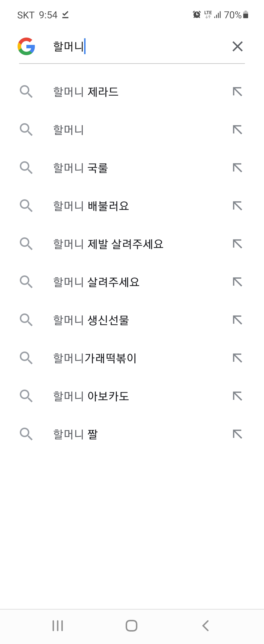The width and height of the screenshot is (264, 644).
Task: Tap the arrow icon for plain 할머니 suggestion
Action: coord(237,130)
